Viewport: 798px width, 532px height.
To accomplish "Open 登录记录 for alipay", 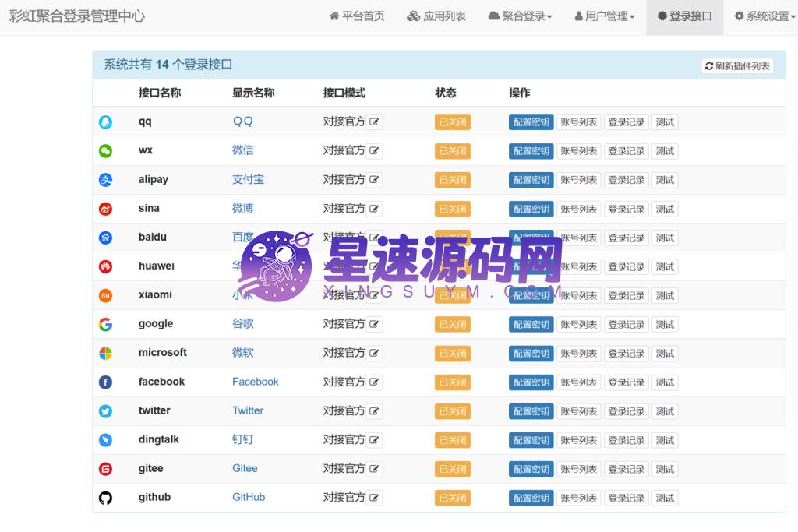I will (x=627, y=180).
